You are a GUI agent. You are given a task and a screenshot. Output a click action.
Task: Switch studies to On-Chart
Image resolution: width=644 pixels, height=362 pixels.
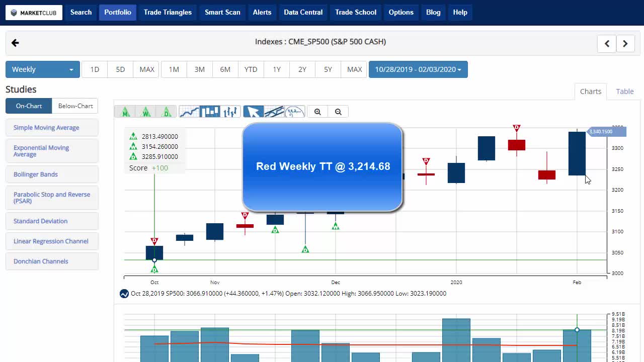(x=29, y=106)
